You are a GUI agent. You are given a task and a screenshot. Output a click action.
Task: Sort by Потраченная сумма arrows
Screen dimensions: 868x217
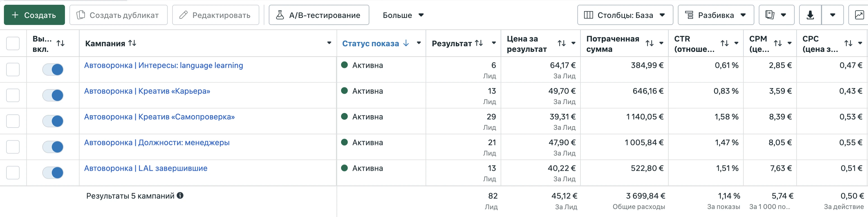point(649,43)
